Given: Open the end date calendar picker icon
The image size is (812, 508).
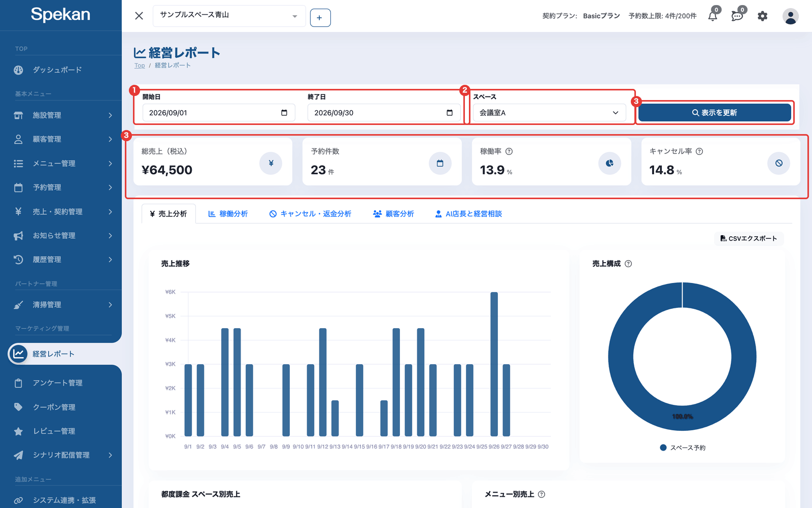Looking at the screenshot, I should tap(450, 113).
